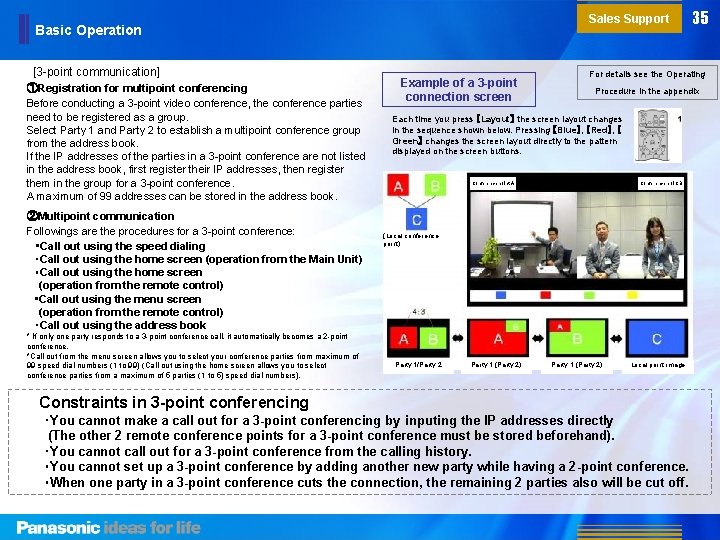This screenshot has width=720, height=540.
Task: Click the ideas for life slogan
Action: tap(152, 528)
